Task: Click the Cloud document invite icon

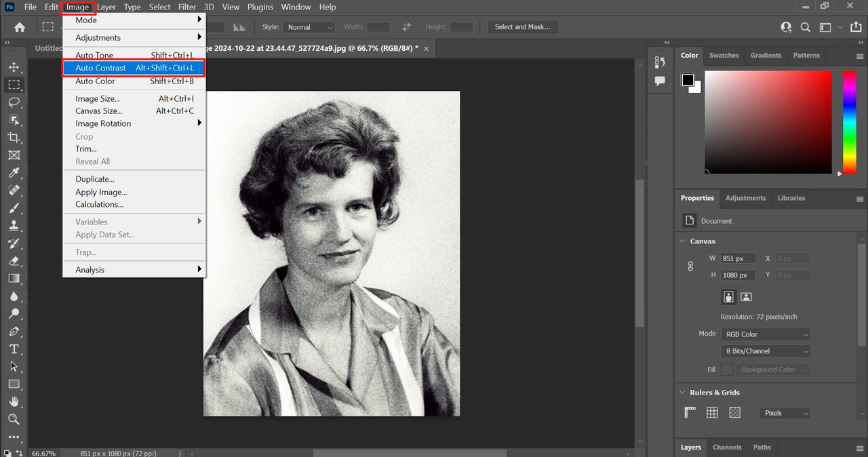Action: 786,27
